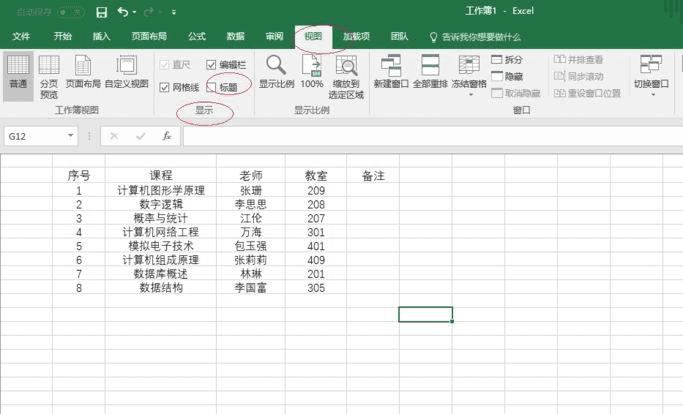Click 重设窗口位置
683x414 pixels.
pos(587,93)
